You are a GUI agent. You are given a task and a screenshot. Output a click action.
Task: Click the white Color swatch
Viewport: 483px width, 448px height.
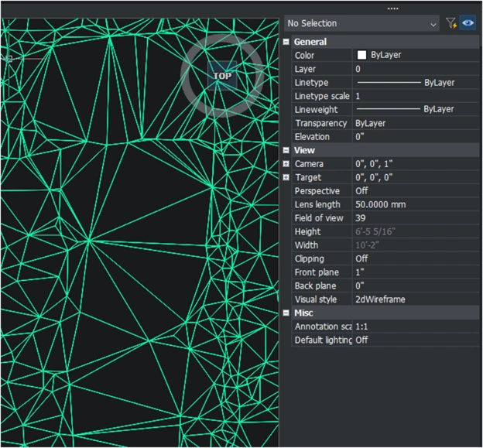(x=361, y=55)
